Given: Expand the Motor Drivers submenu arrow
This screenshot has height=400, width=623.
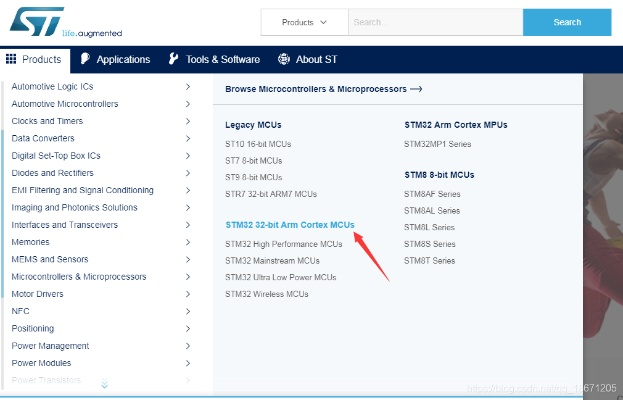Looking at the screenshot, I should (x=188, y=294).
